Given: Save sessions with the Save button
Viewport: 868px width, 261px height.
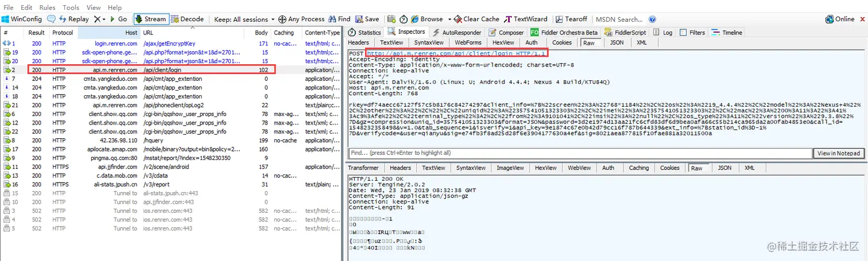Looking at the screenshot, I should click(x=367, y=19).
